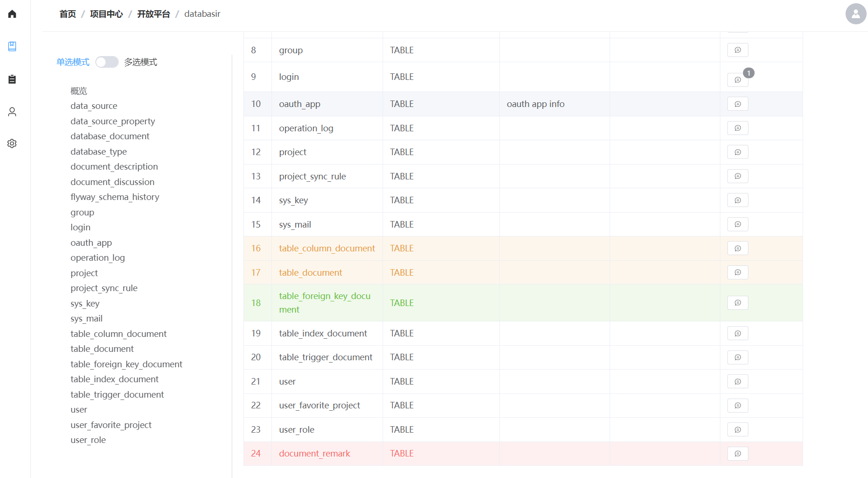
Task: Open the document book icon in sidebar
Action: pos(12,46)
